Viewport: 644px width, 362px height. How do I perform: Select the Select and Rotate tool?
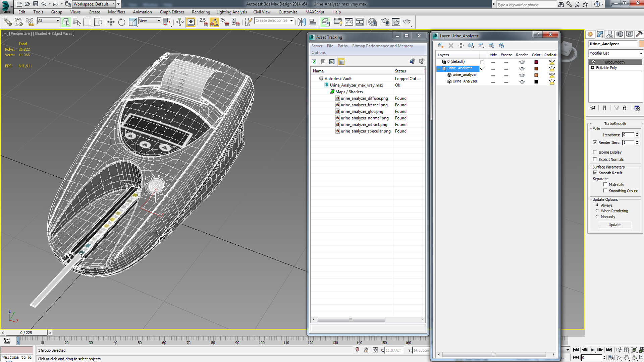pyautogui.click(x=121, y=22)
